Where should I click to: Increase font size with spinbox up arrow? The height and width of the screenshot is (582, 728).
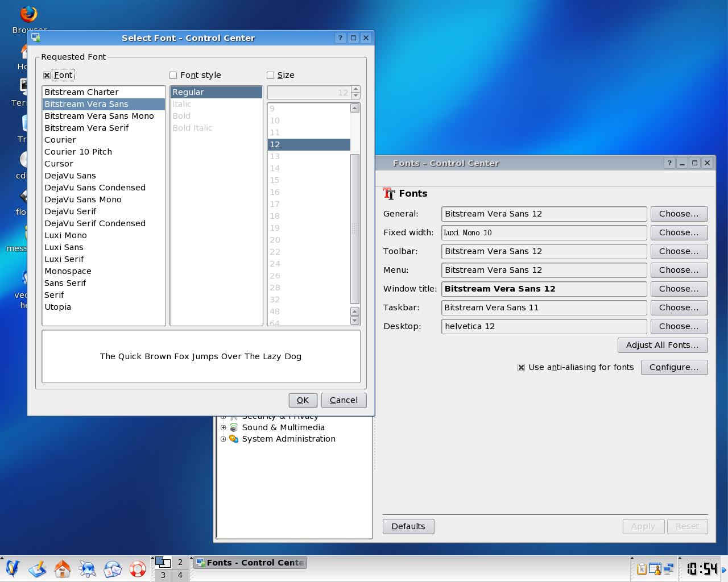(355, 89)
